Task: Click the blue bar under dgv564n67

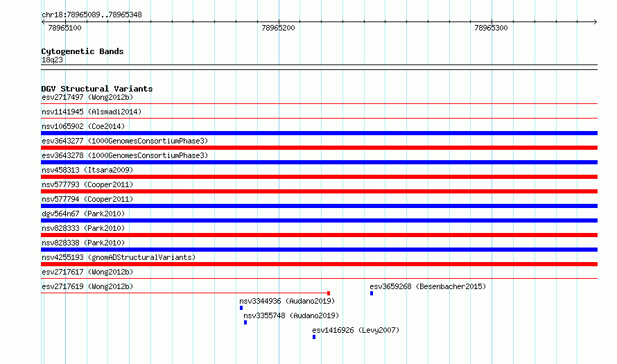Action: (319, 220)
